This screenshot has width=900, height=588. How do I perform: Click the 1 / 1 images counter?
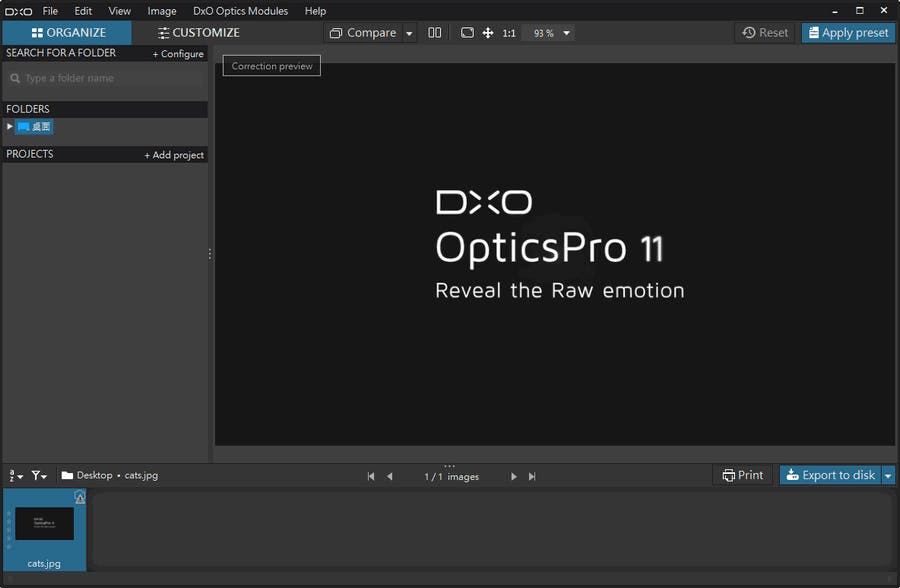(x=452, y=477)
